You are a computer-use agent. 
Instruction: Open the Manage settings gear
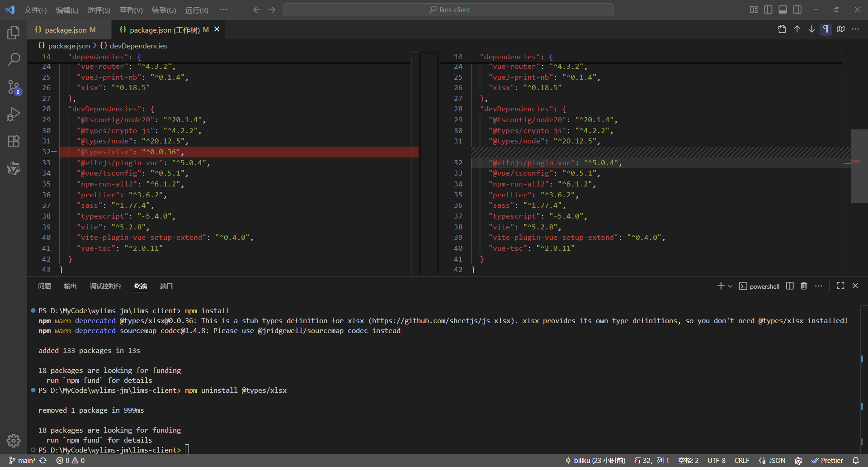click(14, 441)
